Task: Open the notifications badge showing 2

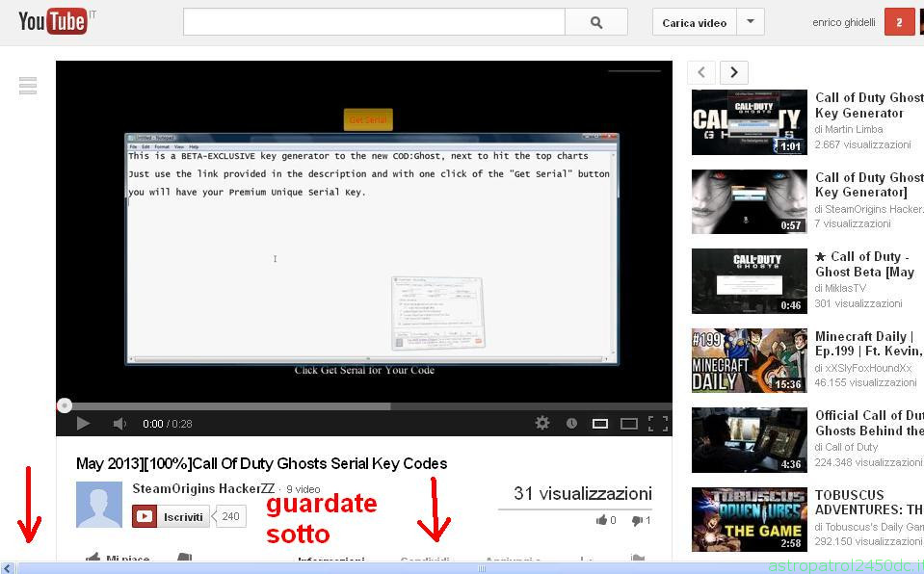Action: point(899,22)
